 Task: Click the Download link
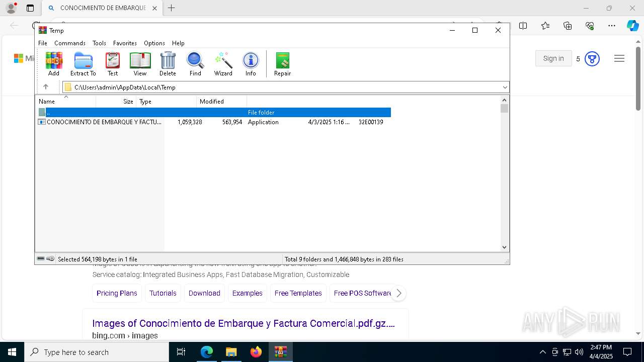[x=204, y=293]
